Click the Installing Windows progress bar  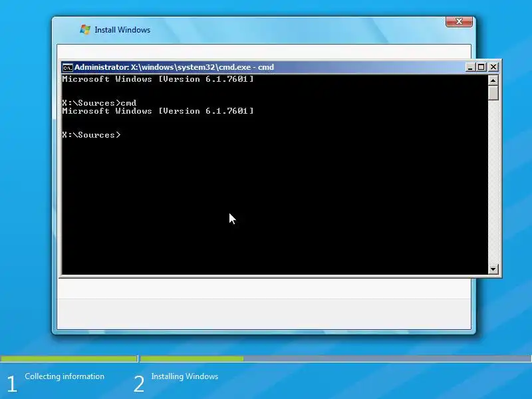336,358
